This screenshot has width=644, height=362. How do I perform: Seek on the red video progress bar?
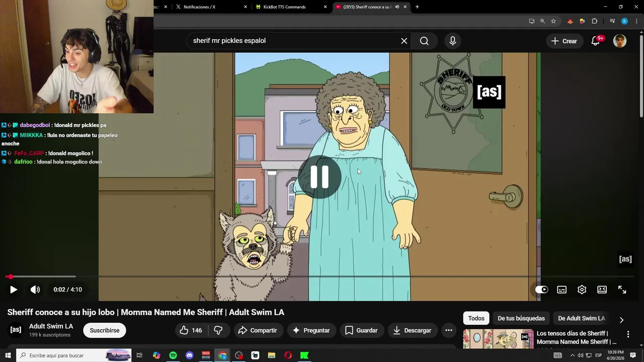[319, 277]
